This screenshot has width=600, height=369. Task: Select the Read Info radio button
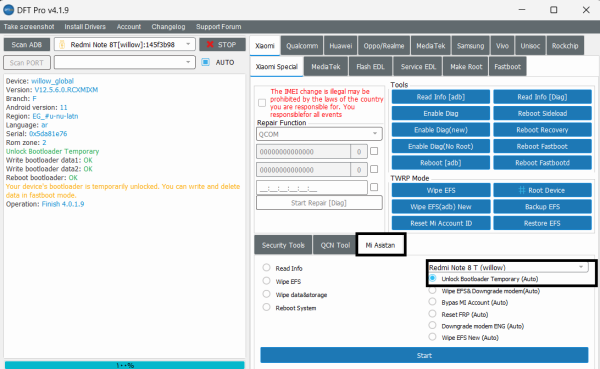(266, 268)
